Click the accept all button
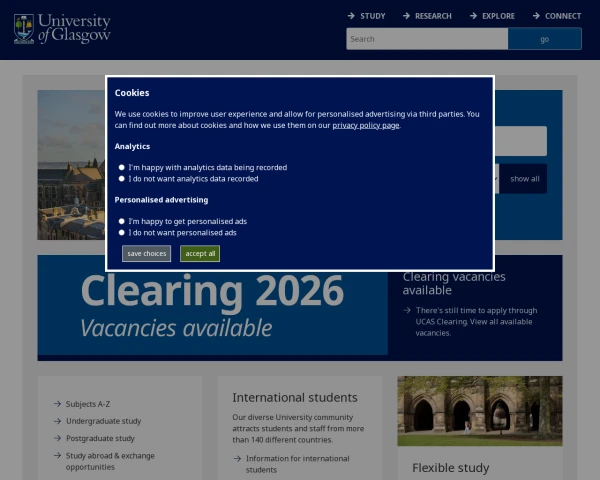This screenshot has width=600, height=480. 200,253
